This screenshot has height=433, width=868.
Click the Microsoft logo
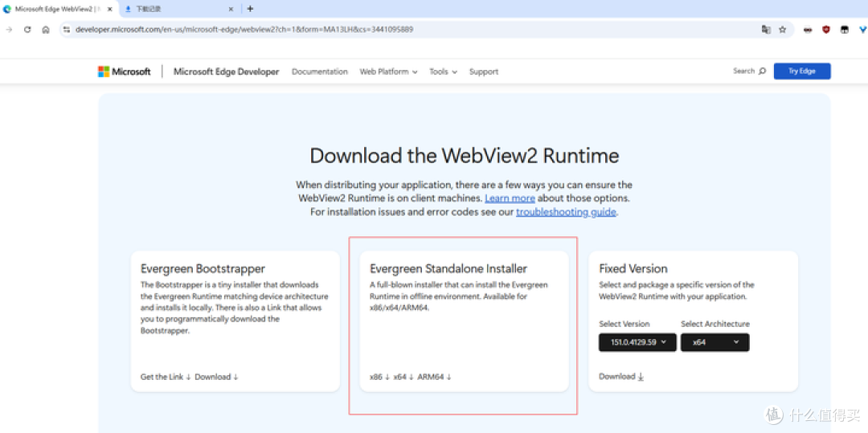pos(124,71)
